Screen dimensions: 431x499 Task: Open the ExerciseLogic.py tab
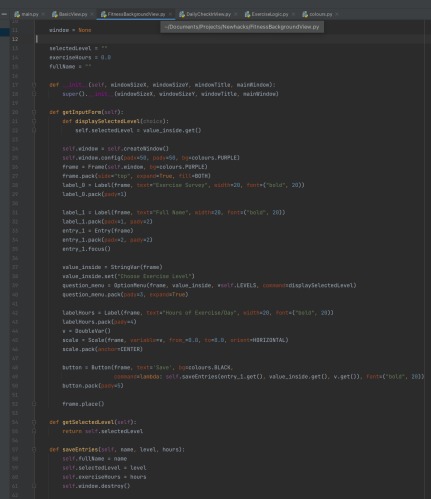tap(270, 14)
